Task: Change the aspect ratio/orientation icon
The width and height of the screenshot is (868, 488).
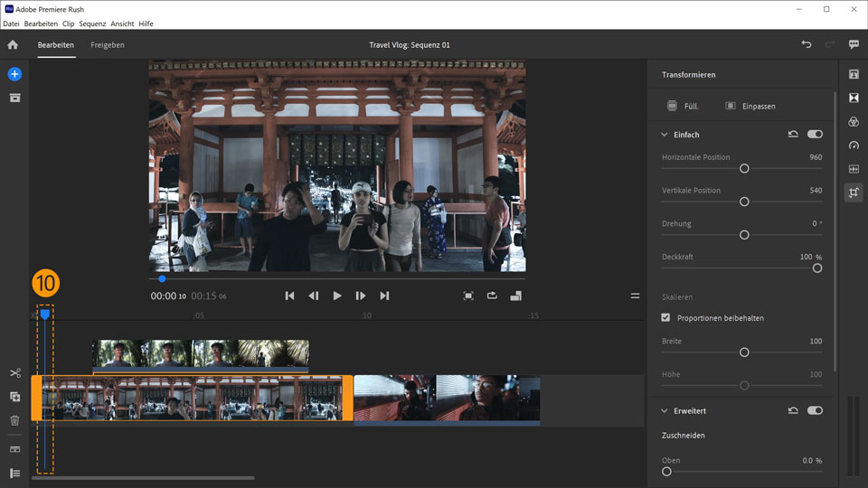Action: [x=516, y=296]
